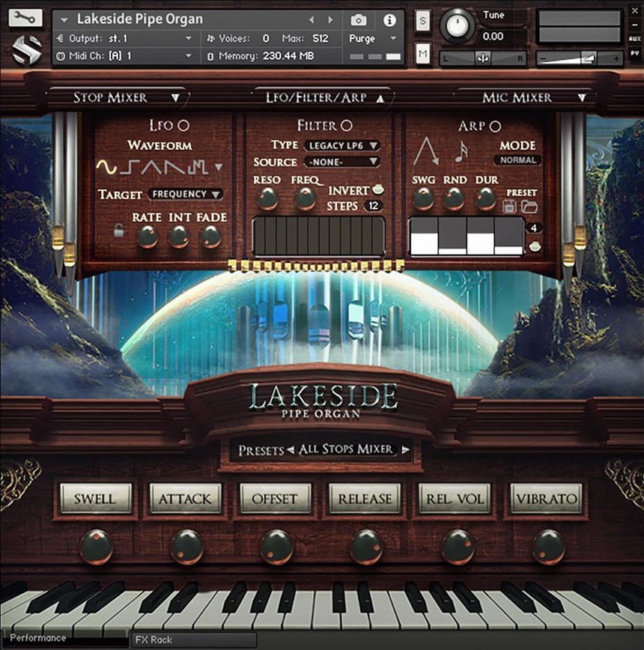Click the Attack button
Viewport: 644px width, 650px height.
(185, 499)
